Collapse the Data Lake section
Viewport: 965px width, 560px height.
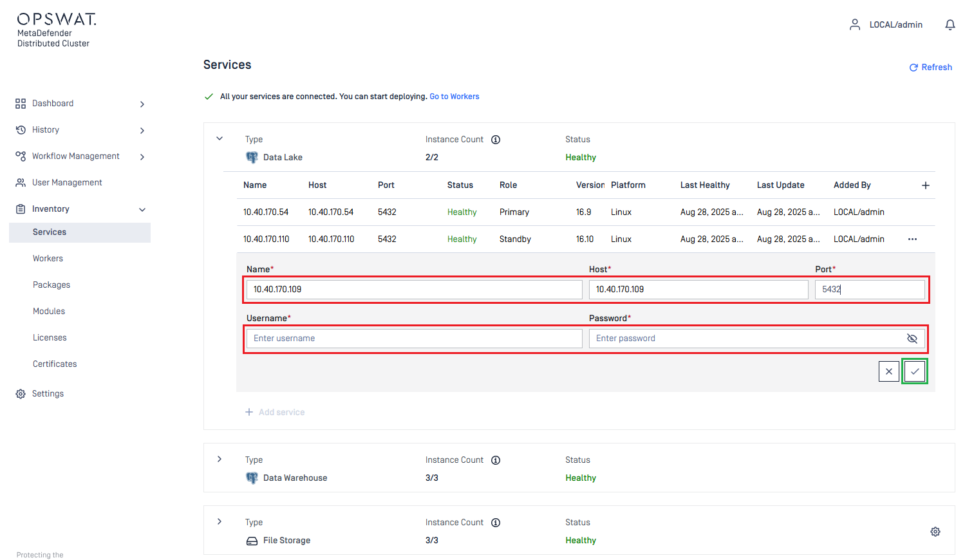pos(220,139)
